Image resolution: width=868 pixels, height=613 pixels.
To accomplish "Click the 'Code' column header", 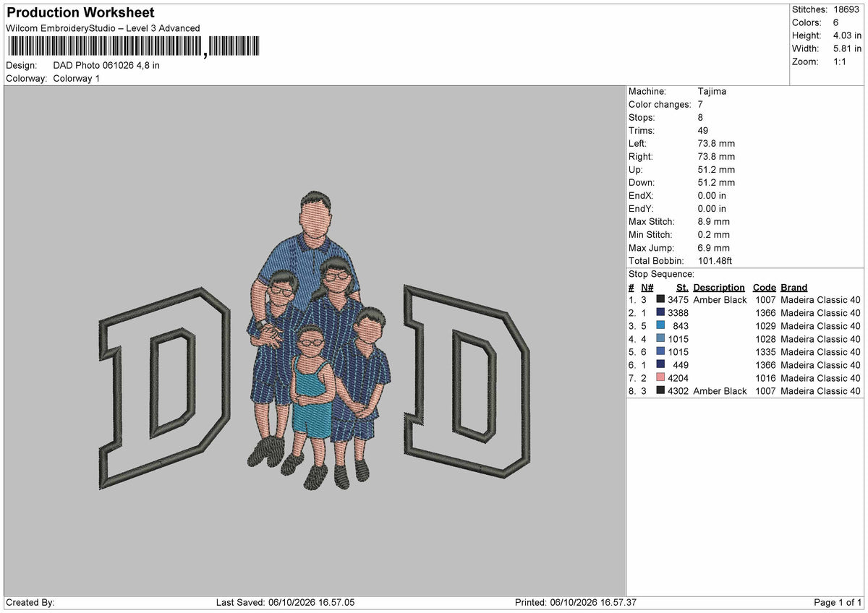I will 764,287.
